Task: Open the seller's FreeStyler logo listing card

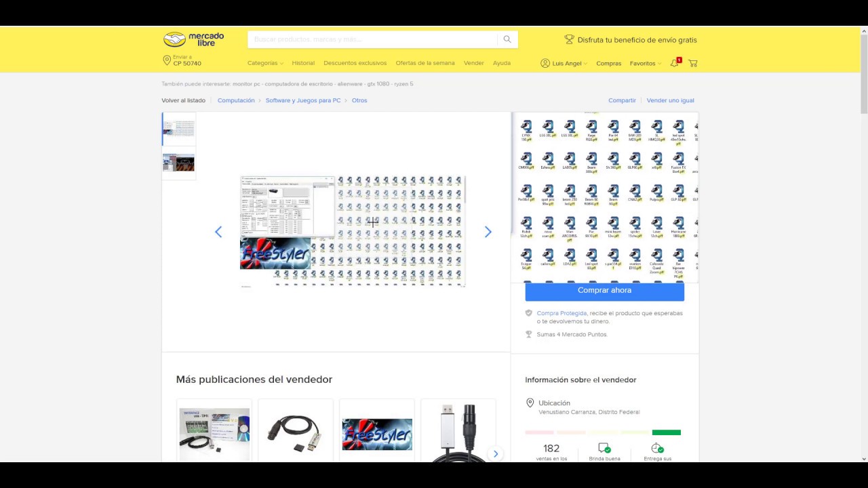Action: coord(377,431)
